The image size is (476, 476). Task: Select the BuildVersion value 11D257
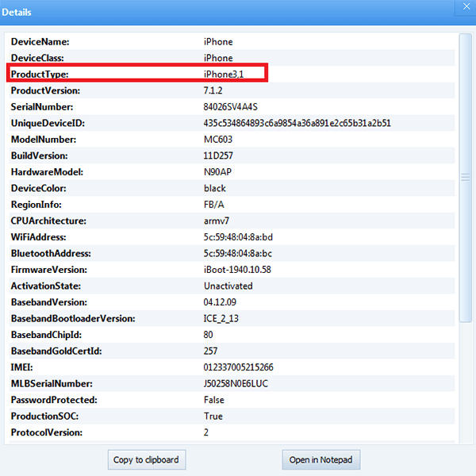pyautogui.click(x=218, y=155)
